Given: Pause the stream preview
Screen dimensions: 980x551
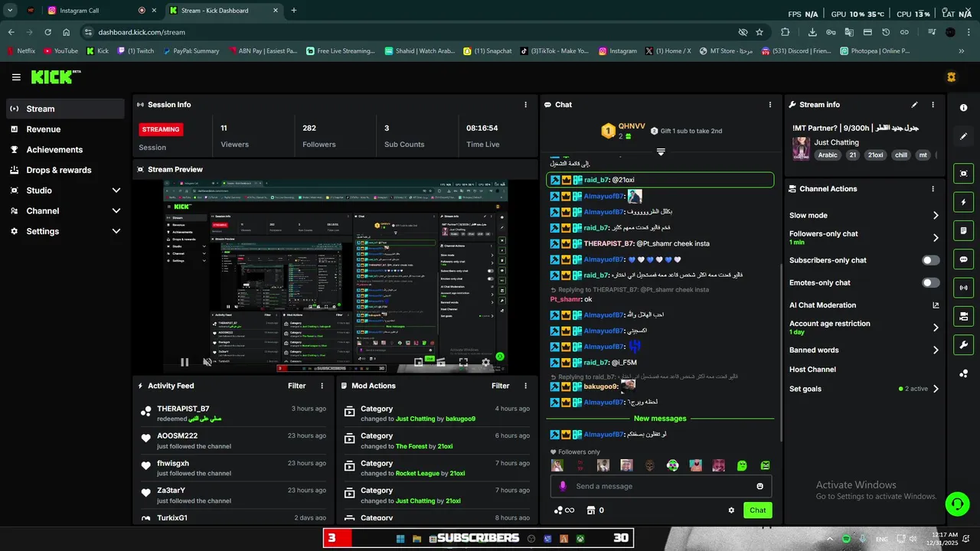Looking at the screenshot, I should 185,362.
